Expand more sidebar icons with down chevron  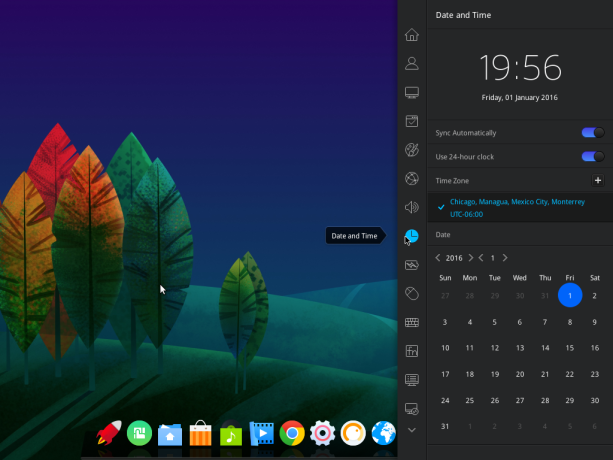pyautogui.click(x=412, y=430)
